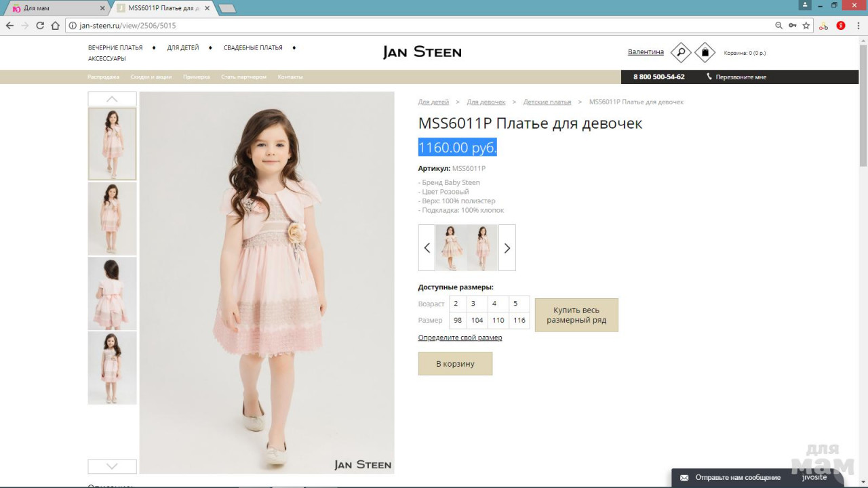868x488 pixels.
Task: Click the browser reload icon
Action: point(40,26)
